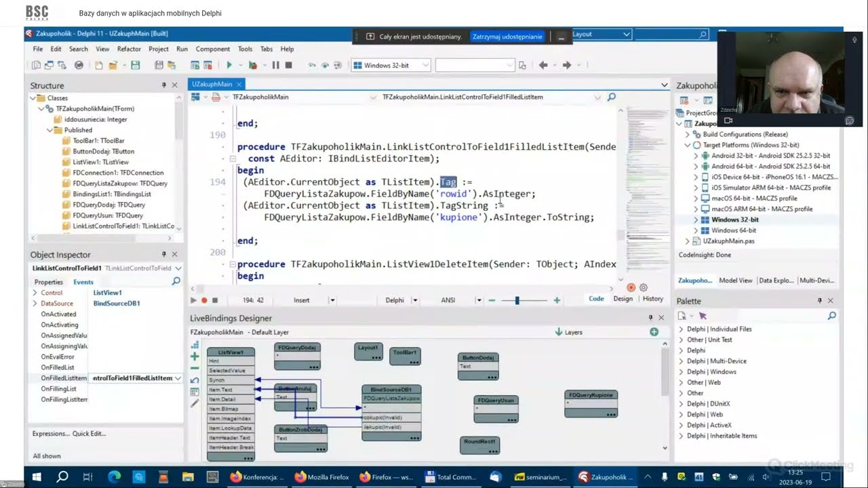Click the taskbar search magnifier
Screen dimensions: 868x488
pos(62,477)
